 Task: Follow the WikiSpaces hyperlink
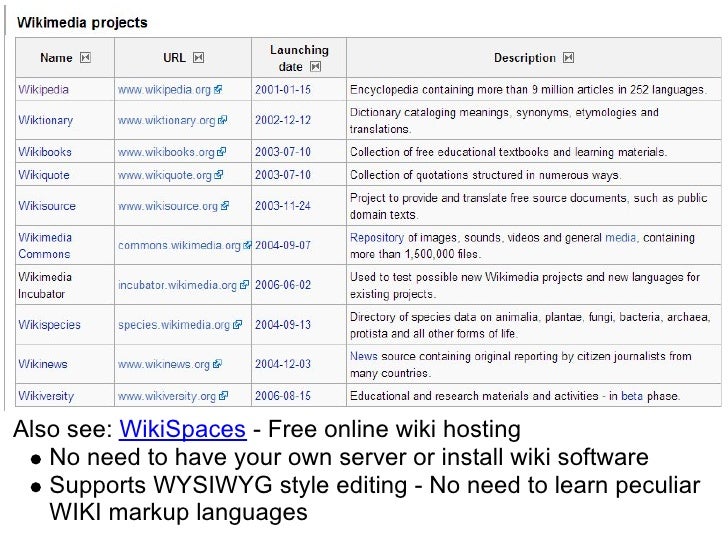coord(182,429)
